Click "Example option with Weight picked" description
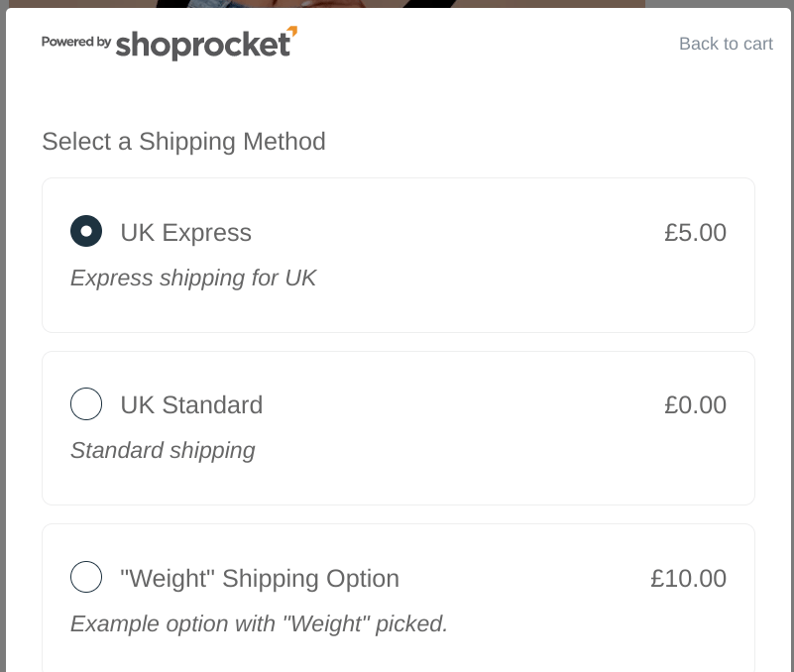794x672 pixels. [x=259, y=624]
